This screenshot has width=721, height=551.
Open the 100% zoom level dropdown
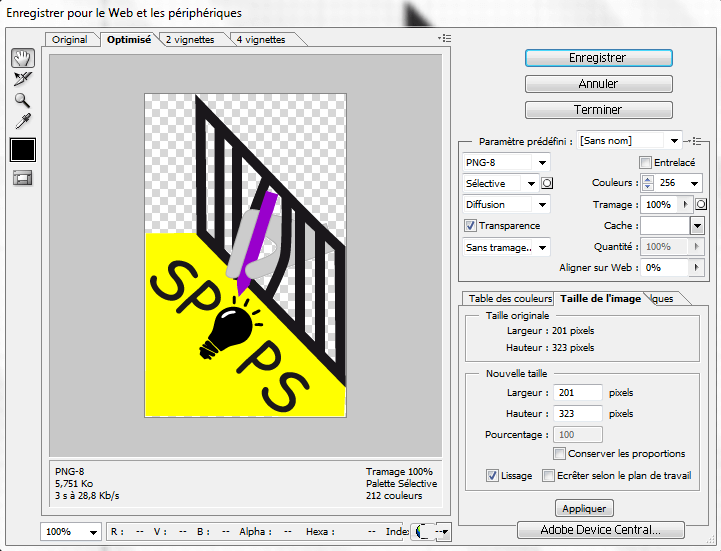72,532
